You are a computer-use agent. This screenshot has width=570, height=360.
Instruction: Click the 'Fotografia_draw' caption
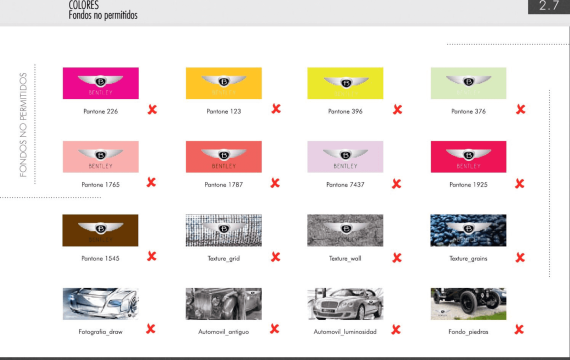(101, 332)
